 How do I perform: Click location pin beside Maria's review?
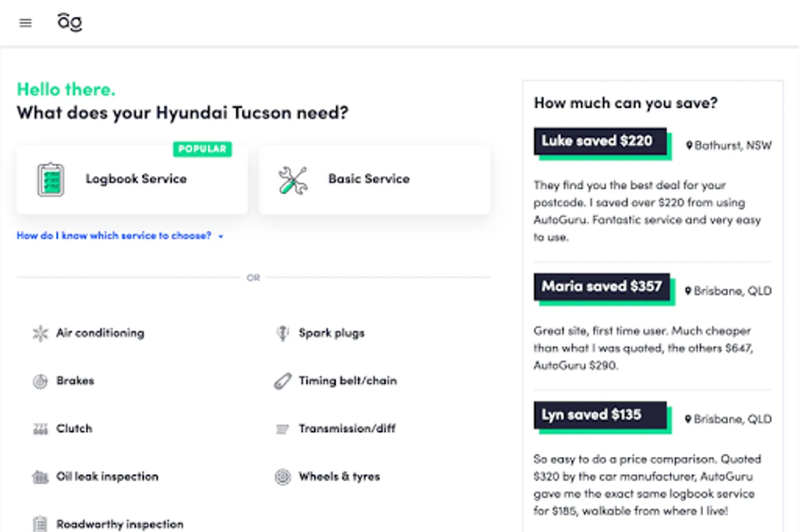point(688,291)
